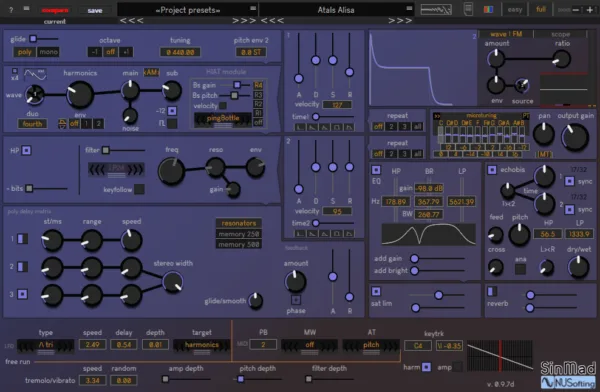Click the noise knob

click(x=130, y=115)
